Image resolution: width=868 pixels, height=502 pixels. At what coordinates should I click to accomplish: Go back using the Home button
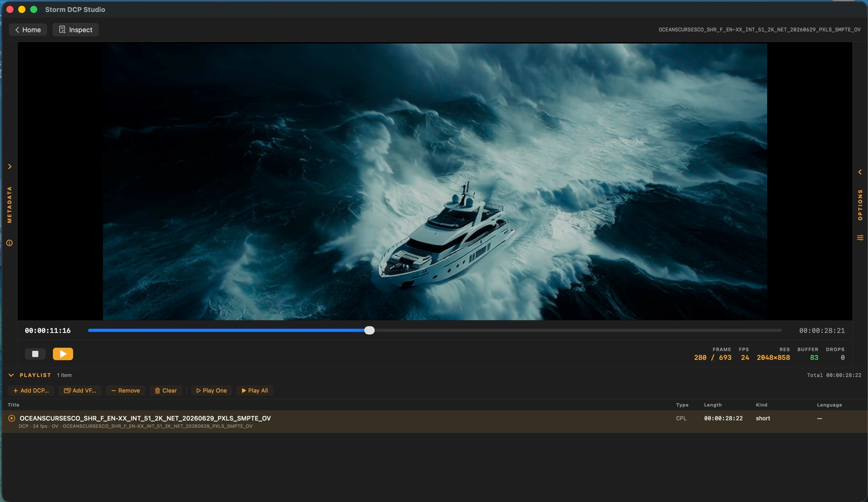click(28, 30)
